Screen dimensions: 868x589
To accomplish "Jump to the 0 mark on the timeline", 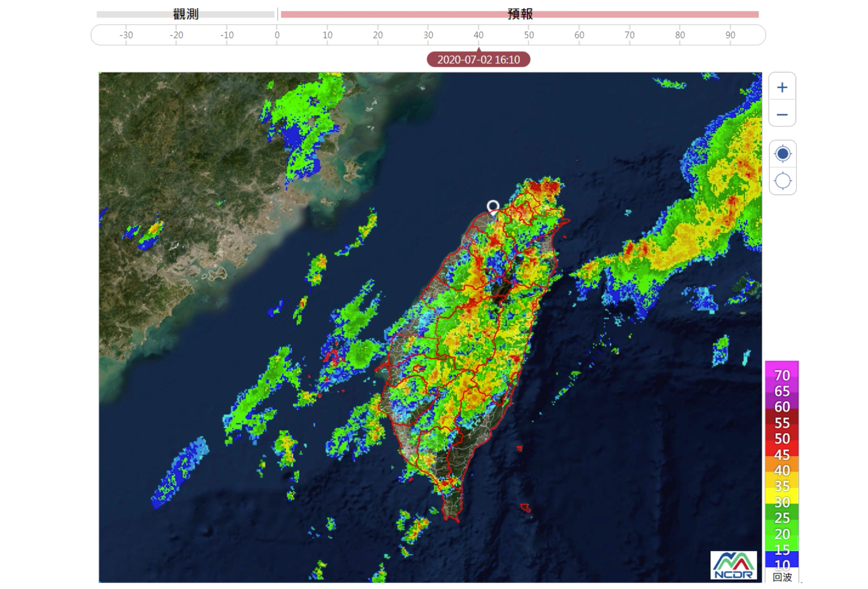I will coord(277,35).
